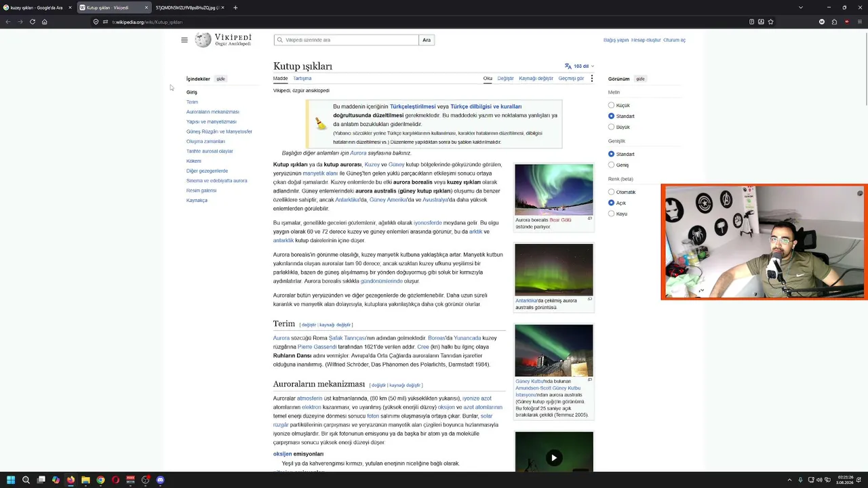Open the Aurora borealis Bear Gölü image
868x488 pixels.
(554, 190)
